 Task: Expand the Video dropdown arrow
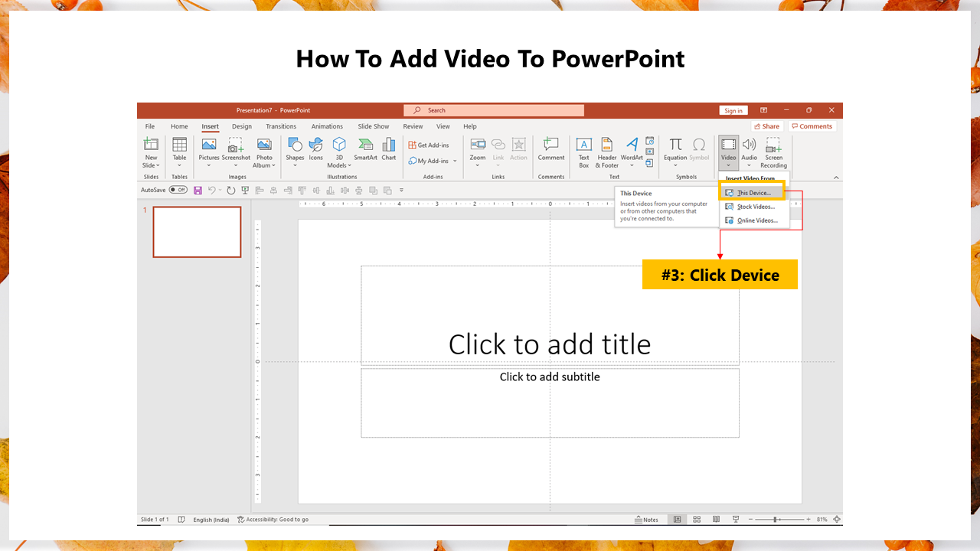click(728, 165)
